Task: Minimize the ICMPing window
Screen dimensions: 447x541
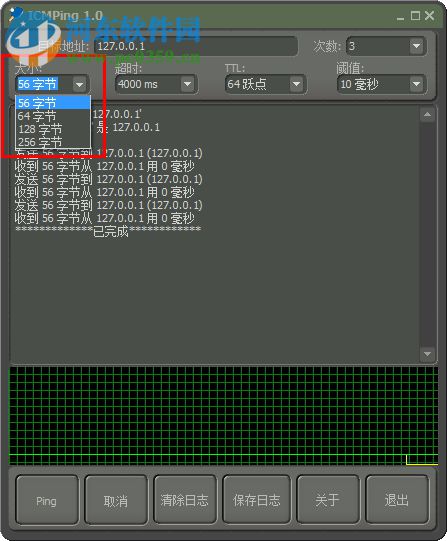Action: (x=400, y=16)
